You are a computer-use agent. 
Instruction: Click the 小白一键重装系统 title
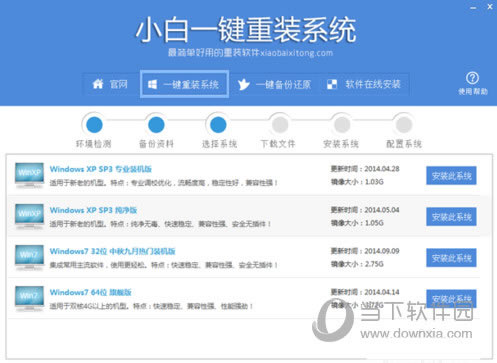[x=246, y=30]
